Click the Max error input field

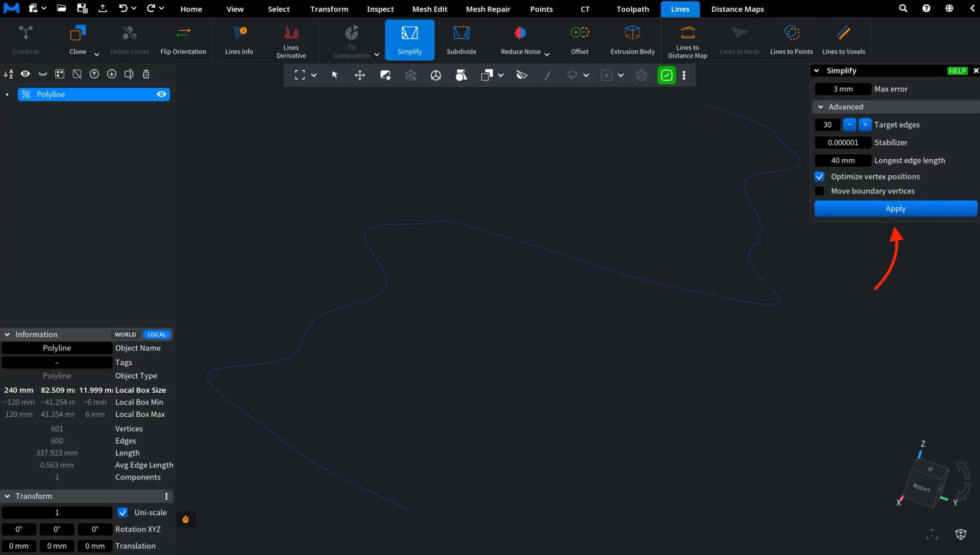pyautogui.click(x=843, y=89)
